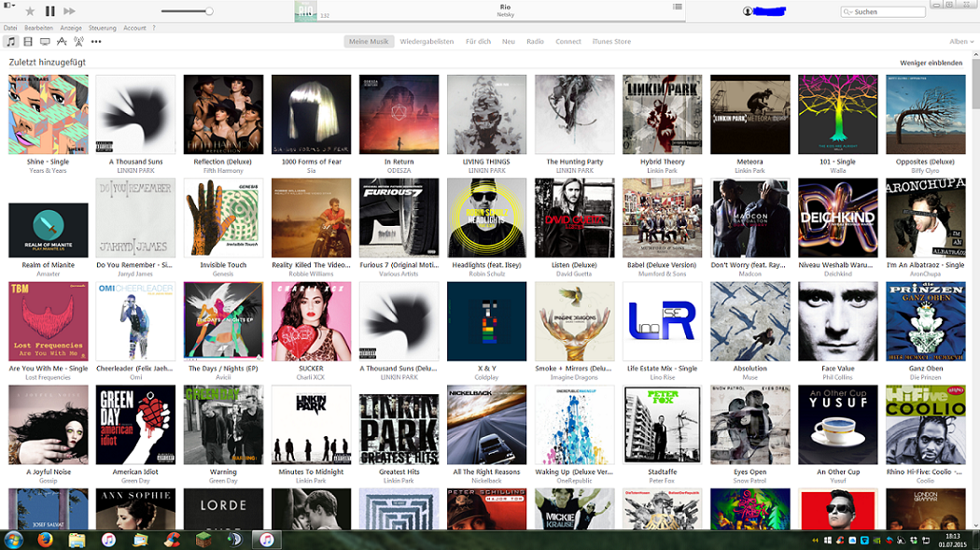Switch to the Podcasts antenna icon
Image resolution: width=980 pixels, height=550 pixels.
pyautogui.click(x=78, y=41)
